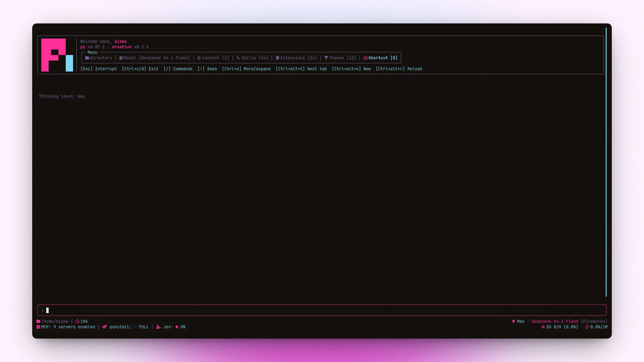The image size is (644, 362).
Task: Click the cyan vertical scrollbar
Action: [606, 162]
